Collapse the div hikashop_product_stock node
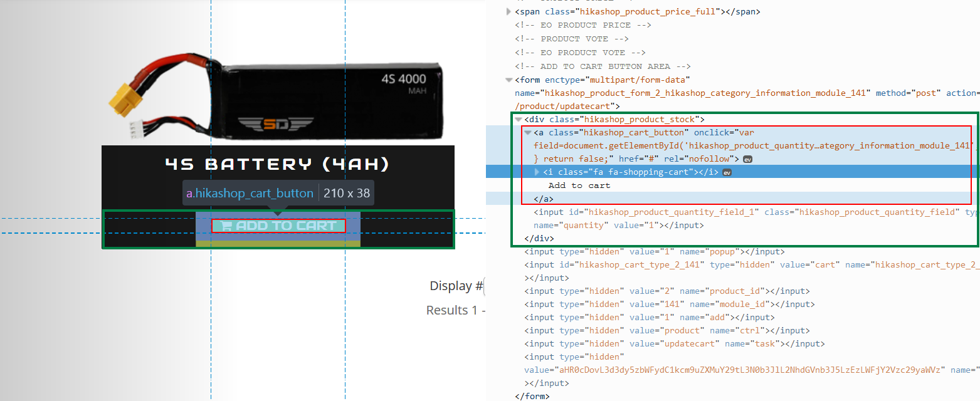This screenshot has width=980, height=401. [x=519, y=119]
